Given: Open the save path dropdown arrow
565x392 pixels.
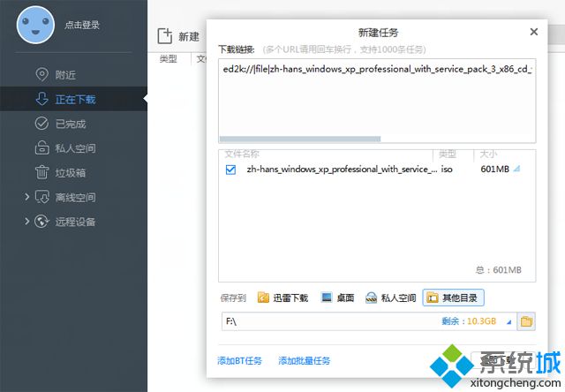Looking at the screenshot, I should pyautogui.click(x=508, y=321).
